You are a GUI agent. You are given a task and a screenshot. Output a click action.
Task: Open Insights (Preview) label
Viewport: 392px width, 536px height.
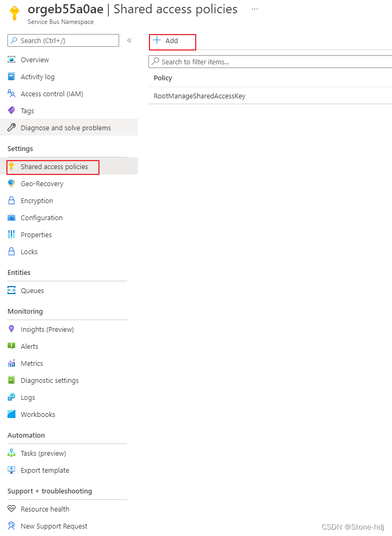point(47,329)
